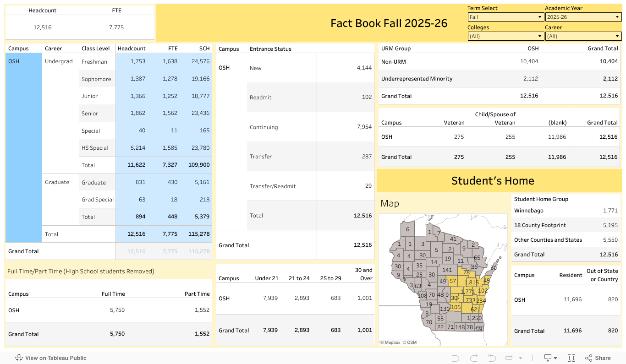Click the Revert (reset view) icon
The height and width of the screenshot is (364, 626).
point(492,358)
